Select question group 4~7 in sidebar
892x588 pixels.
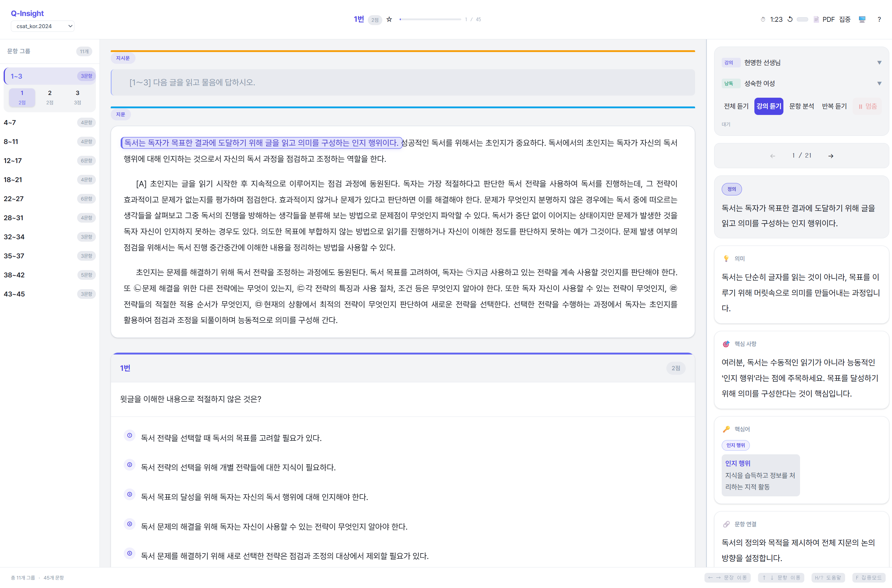click(49, 122)
